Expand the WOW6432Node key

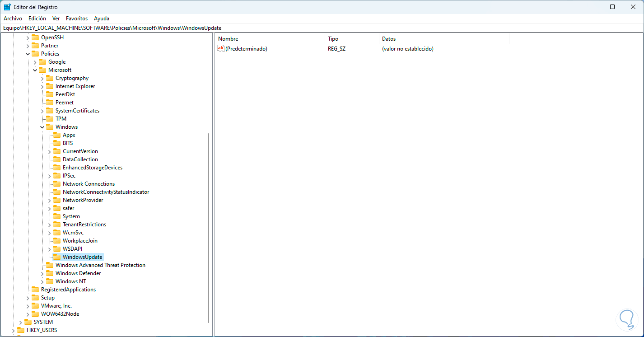(x=28, y=314)
